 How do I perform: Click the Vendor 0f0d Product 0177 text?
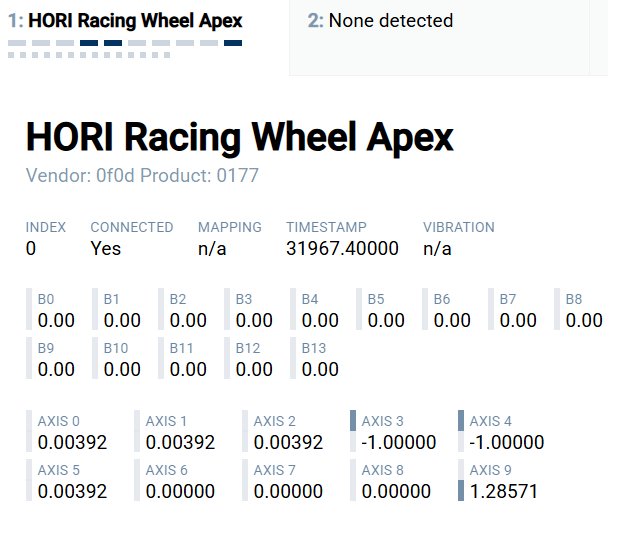click(x=142, y=176)
